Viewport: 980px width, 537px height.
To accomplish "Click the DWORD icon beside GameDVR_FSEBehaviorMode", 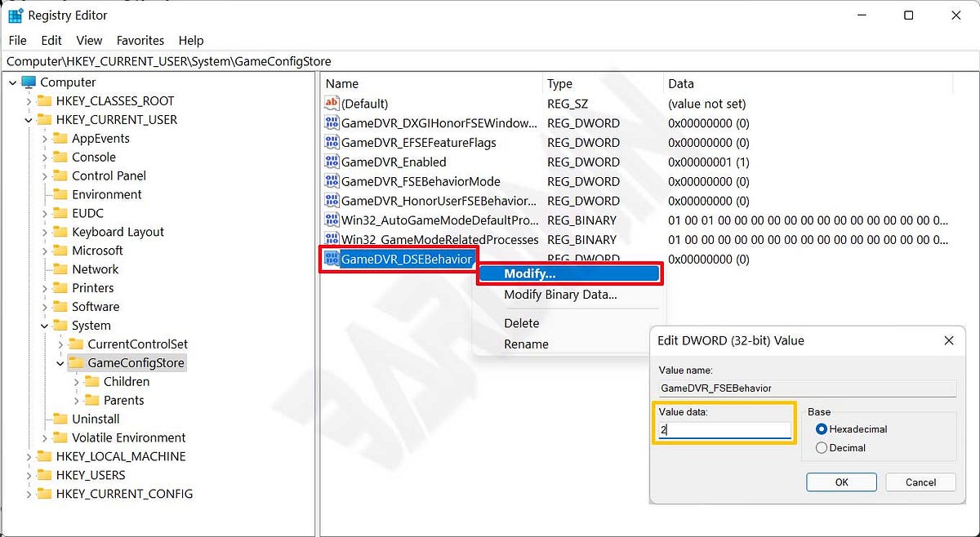I will (332, 181).
